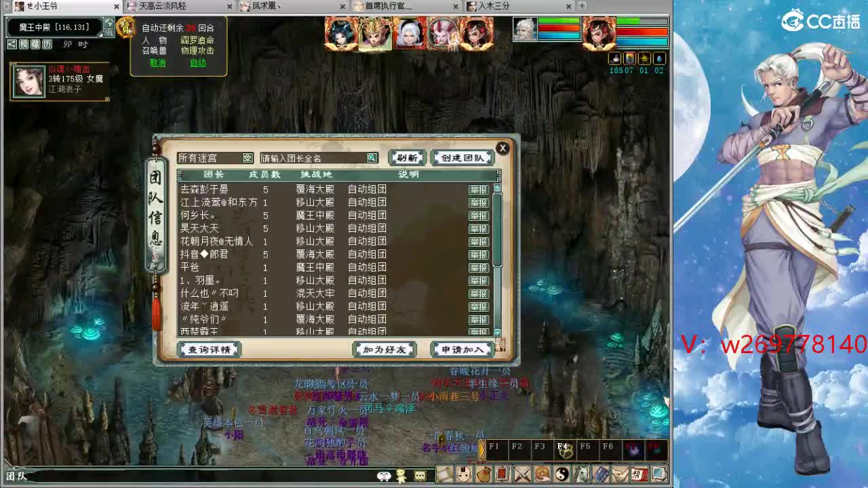The image size is (868, 488).
Task: Click the team list vertical scrollbar thumb
Action: point(497,229)
